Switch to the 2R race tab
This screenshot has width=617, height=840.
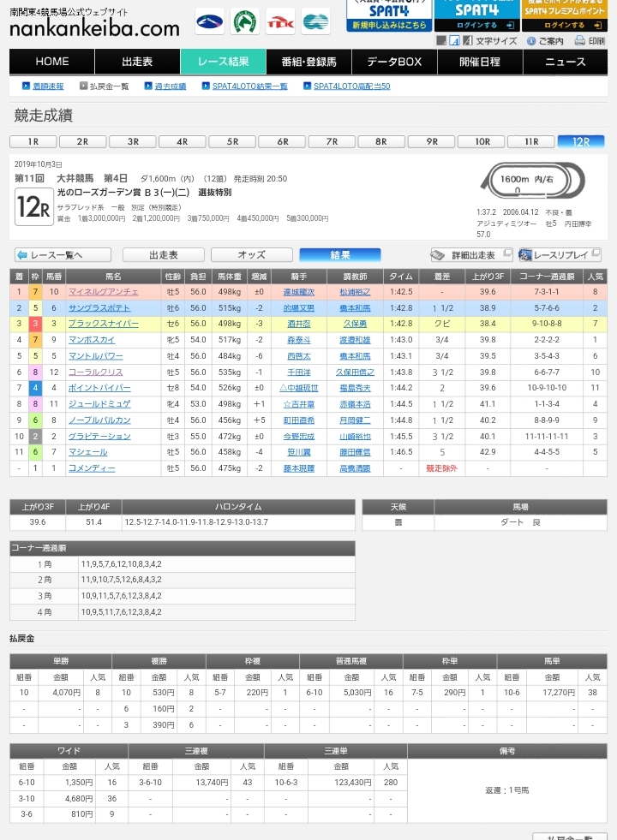coord(82,141)
